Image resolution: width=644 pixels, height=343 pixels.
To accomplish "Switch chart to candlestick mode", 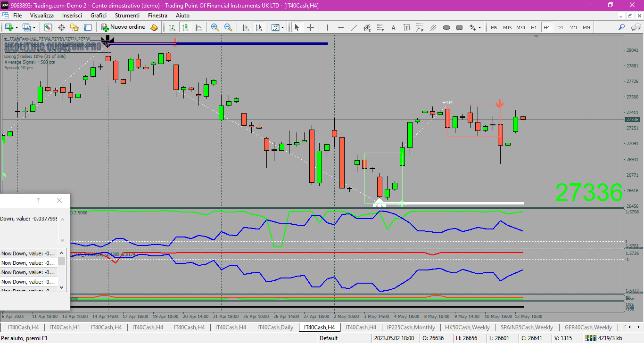I will 185,27.
